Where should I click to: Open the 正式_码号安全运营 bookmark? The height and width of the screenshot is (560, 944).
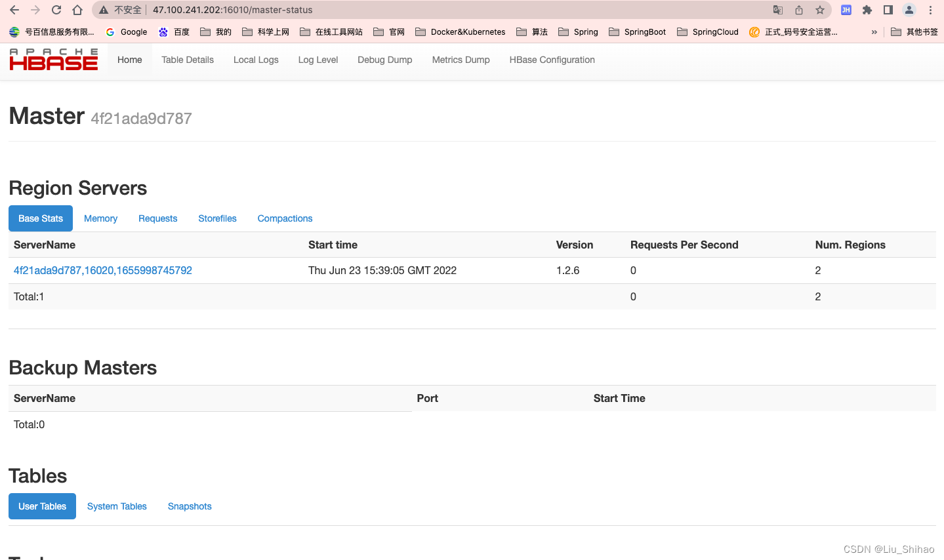[x=793, y=31]
